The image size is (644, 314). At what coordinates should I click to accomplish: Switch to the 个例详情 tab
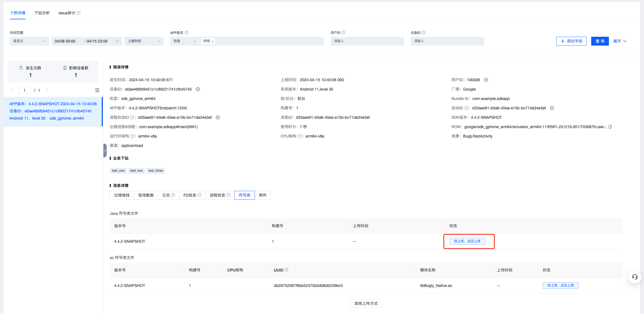[18, 13]
